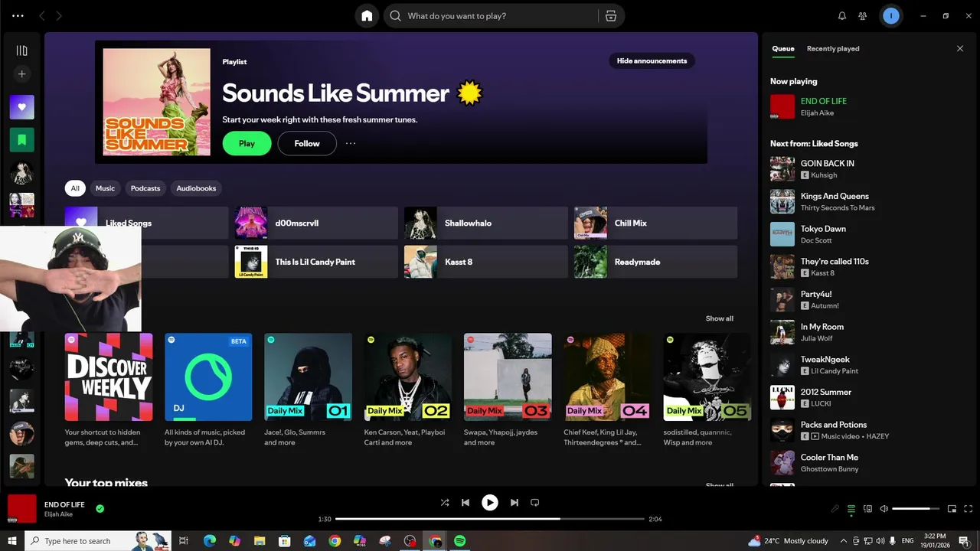Select the Music filter chip
Screen dimensions: 980x551
coord(105,188)
